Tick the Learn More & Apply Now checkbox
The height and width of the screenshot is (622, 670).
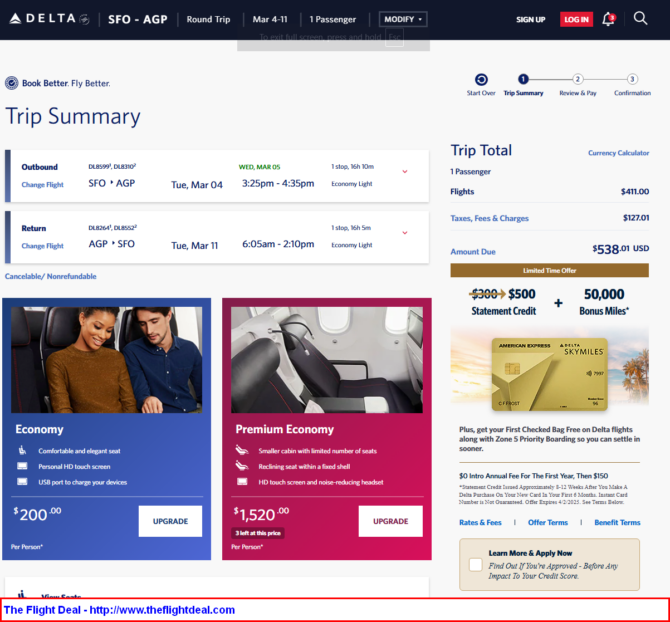pos(475,565)
